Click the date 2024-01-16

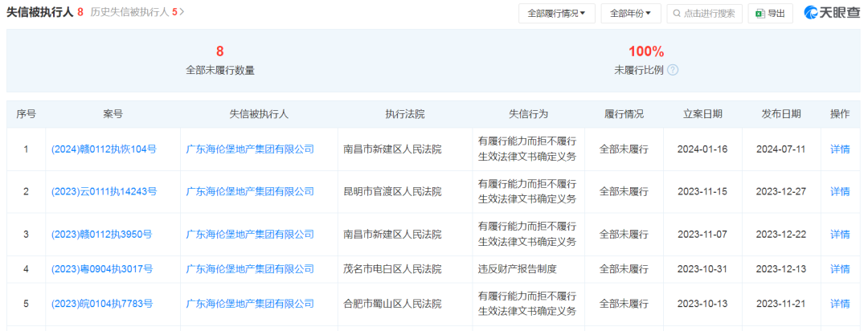tap(702, 149)
